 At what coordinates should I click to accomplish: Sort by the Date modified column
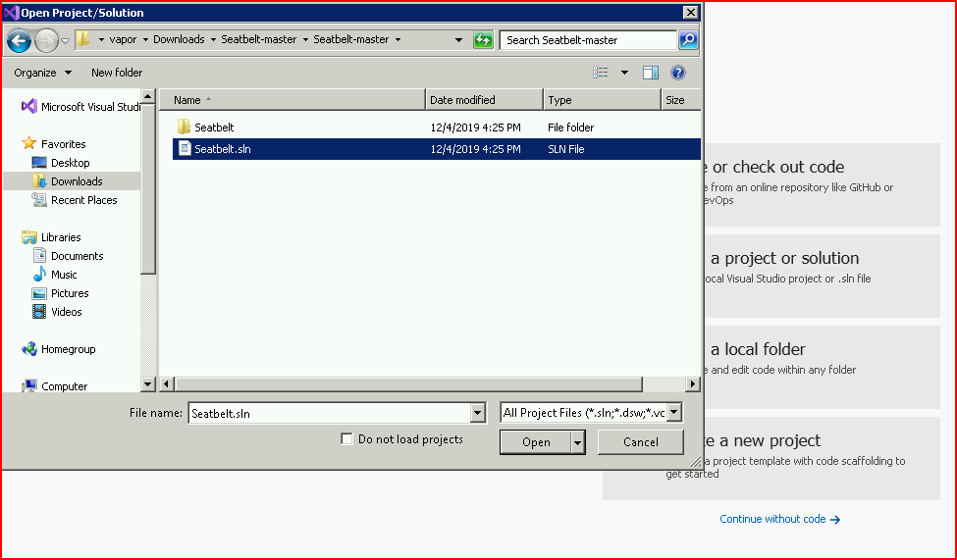pyautogui.click(x=484, y=100)
